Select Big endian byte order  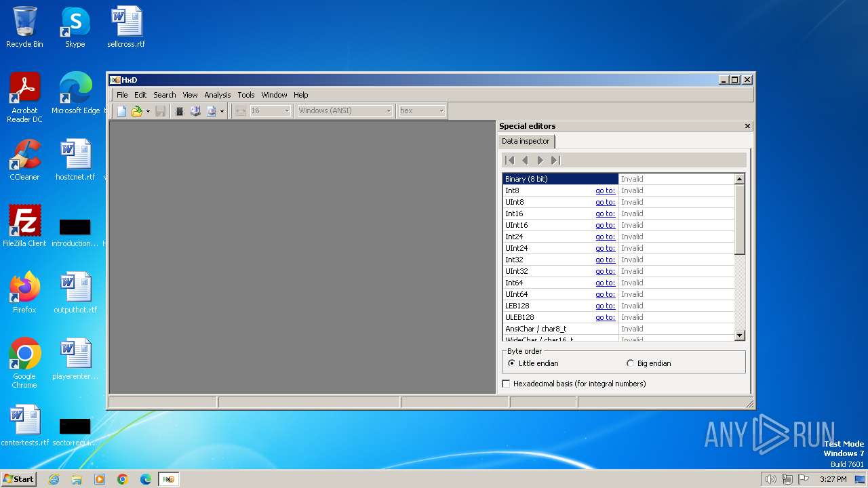[x=649, y=363]
